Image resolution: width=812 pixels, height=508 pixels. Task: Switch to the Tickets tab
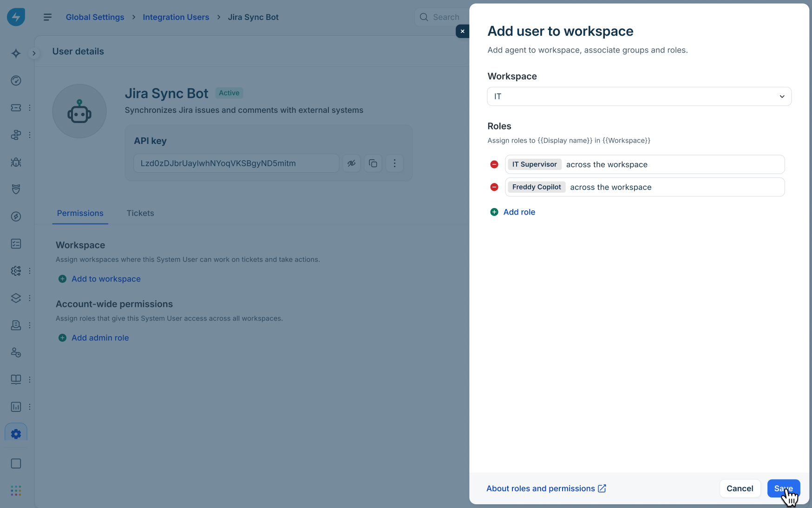[x=140, y=213]
